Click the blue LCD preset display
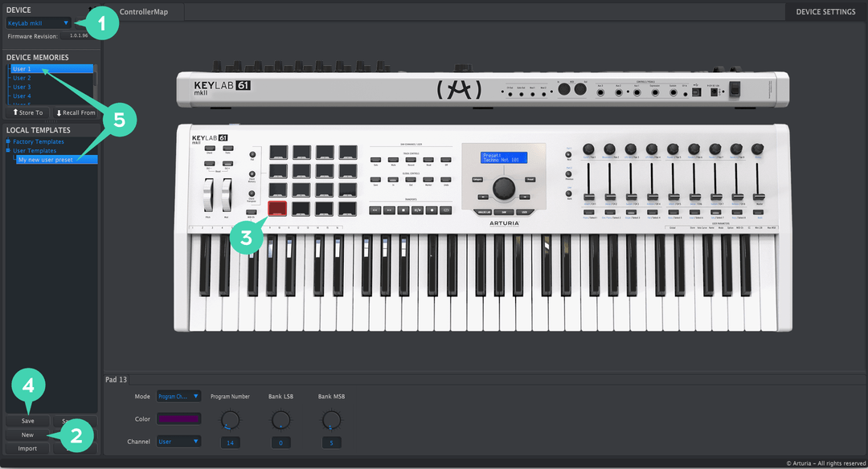Viewport: 868px width, 469px height. click(x=503, y=157)
